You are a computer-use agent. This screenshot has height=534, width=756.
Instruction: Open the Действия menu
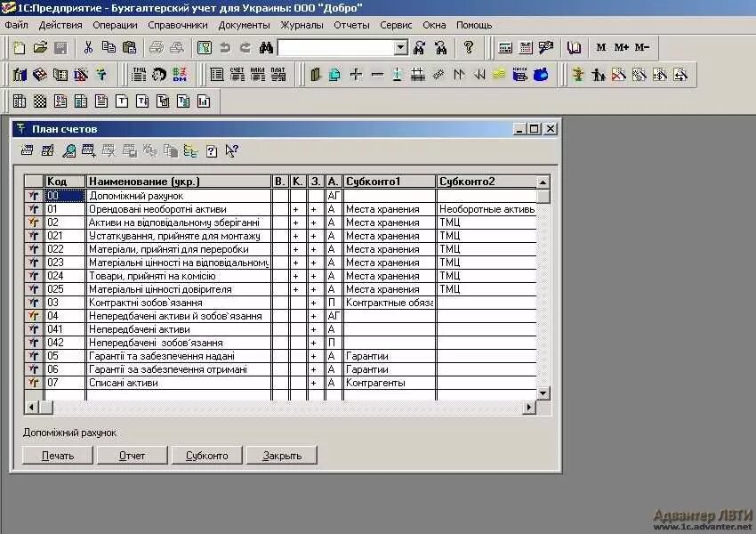coord(60,25)
